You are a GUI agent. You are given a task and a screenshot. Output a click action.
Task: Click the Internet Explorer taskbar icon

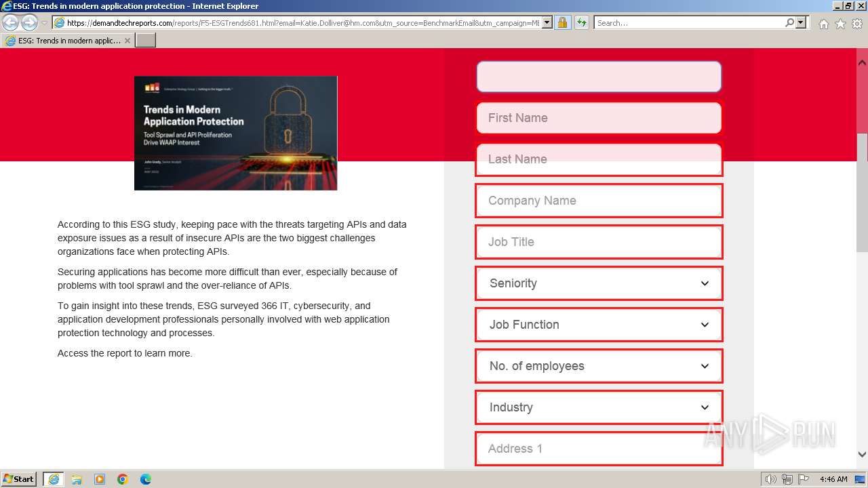click(54, 479)
